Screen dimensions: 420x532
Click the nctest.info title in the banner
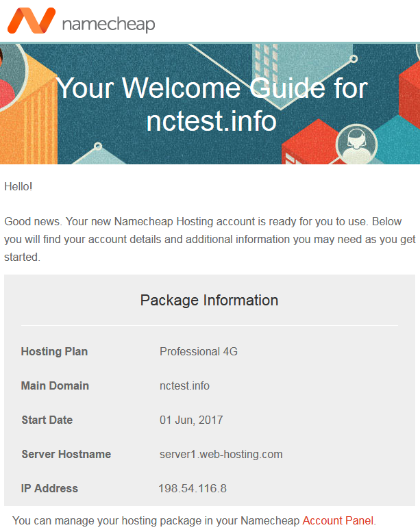coord(211,121)
